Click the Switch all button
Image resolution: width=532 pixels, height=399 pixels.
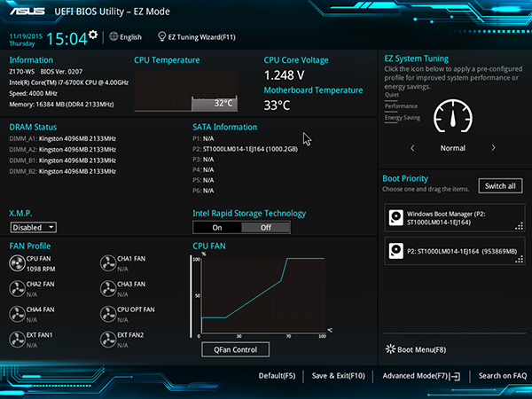click(500, 186)
